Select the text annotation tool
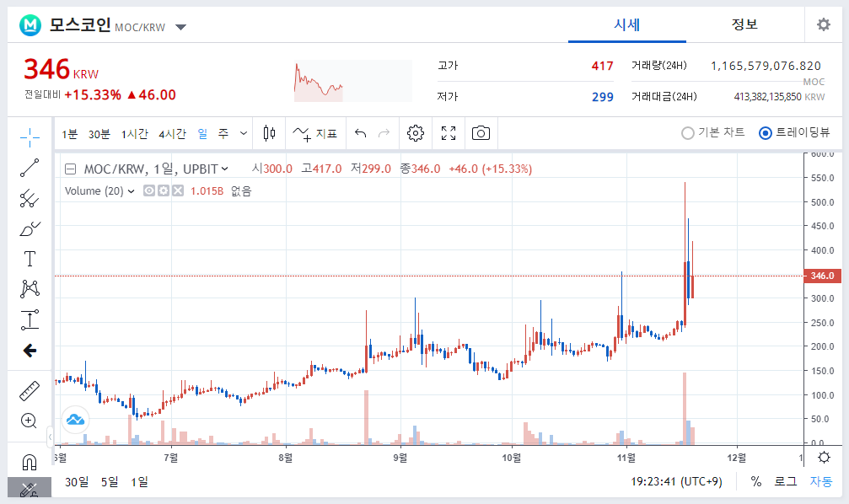 point(30,259)
